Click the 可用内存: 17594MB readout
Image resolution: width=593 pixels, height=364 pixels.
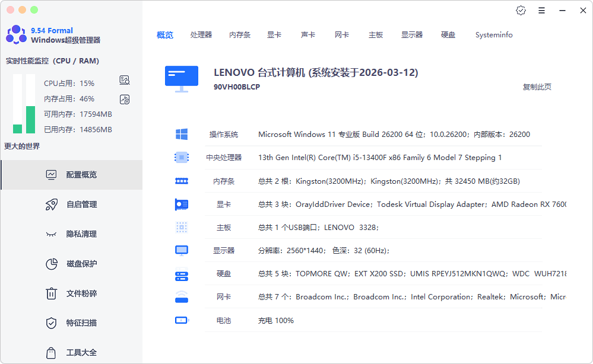[78, 114]
